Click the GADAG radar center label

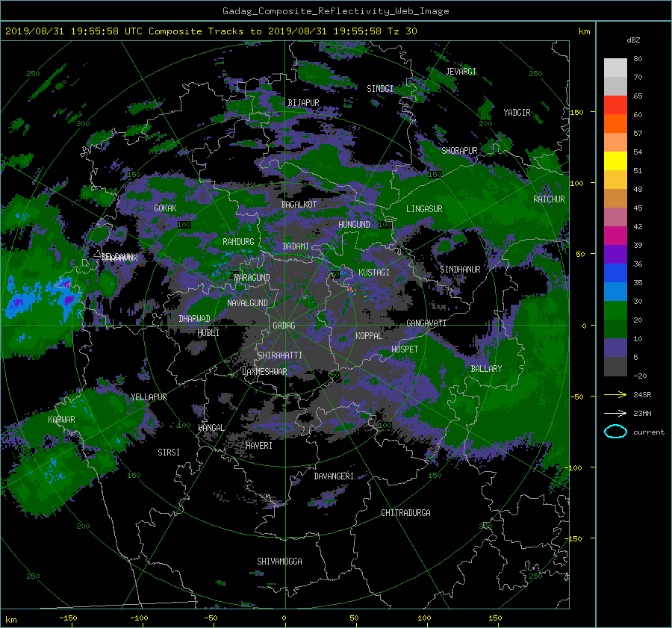284,326
